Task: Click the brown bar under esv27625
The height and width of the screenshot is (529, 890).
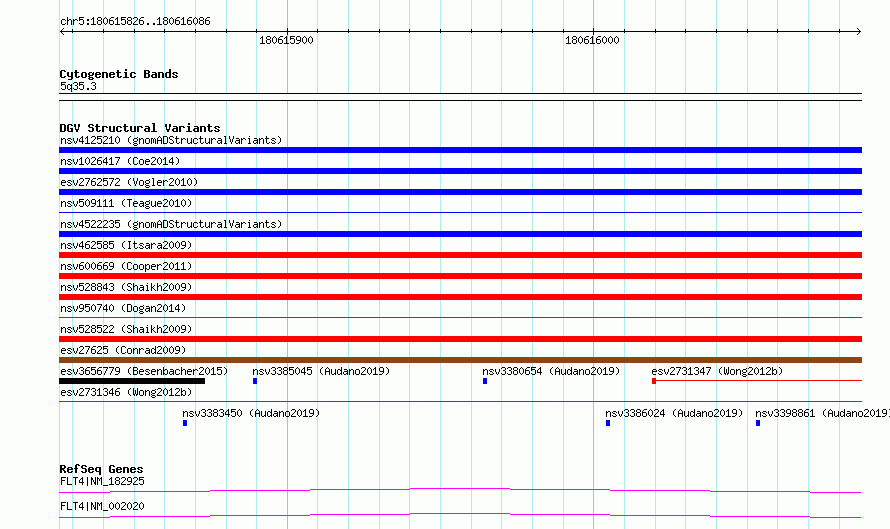Action: 460,360
